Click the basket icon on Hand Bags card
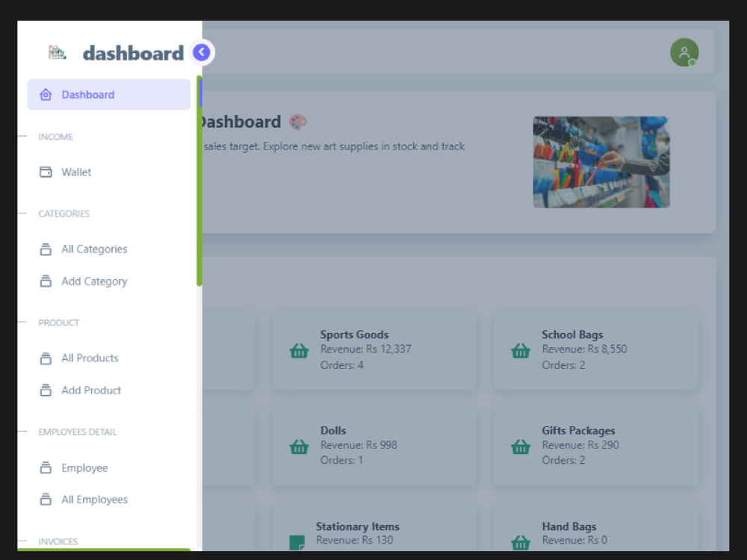Viewport: 747px width, 560px height. point(521,542)
